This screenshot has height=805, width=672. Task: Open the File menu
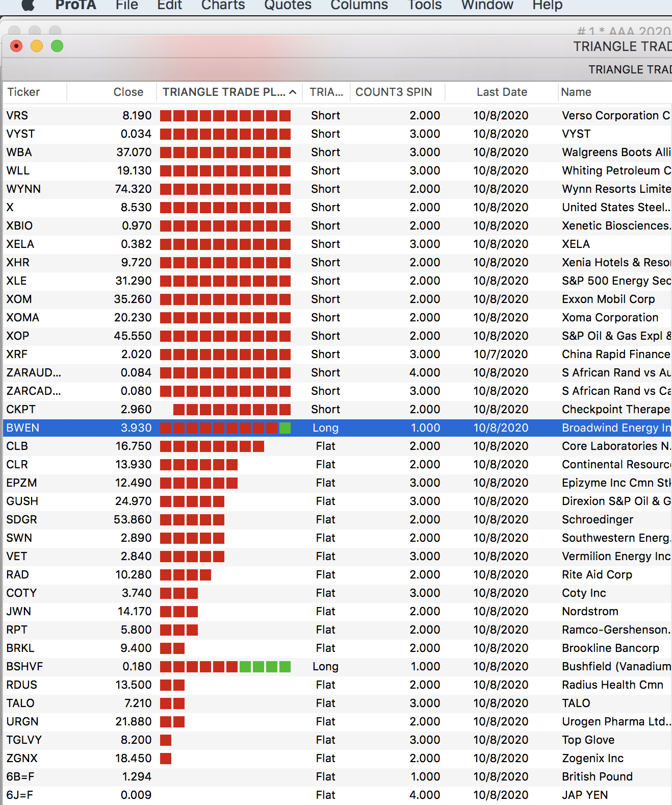(126, 5)
